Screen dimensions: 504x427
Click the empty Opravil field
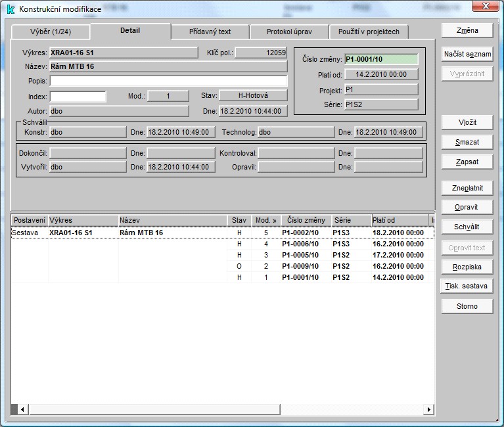coord(296,167)
